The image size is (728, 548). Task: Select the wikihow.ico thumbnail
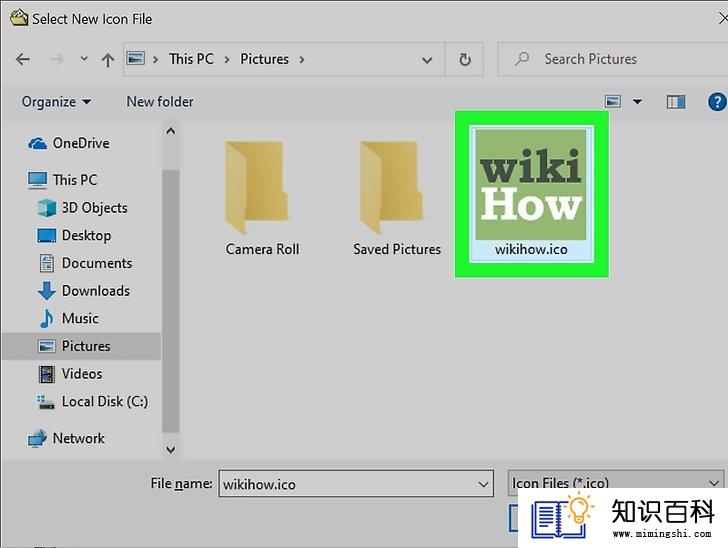click(x=531, y=185)
